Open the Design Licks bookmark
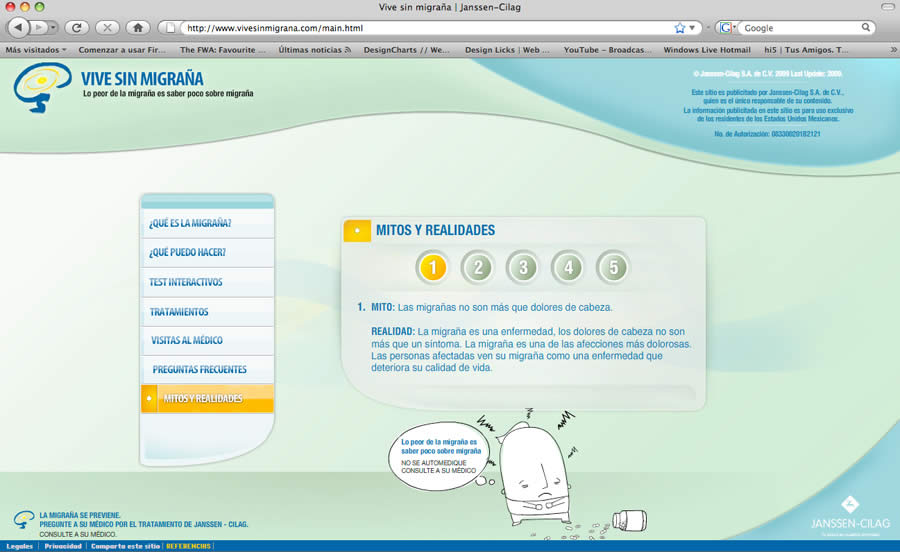Screen dimensions: 900x552 [x=507, y=50]
